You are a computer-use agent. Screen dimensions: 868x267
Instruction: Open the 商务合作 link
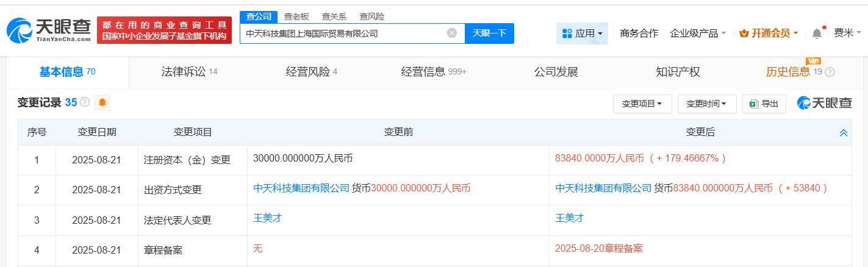(639, 34)
